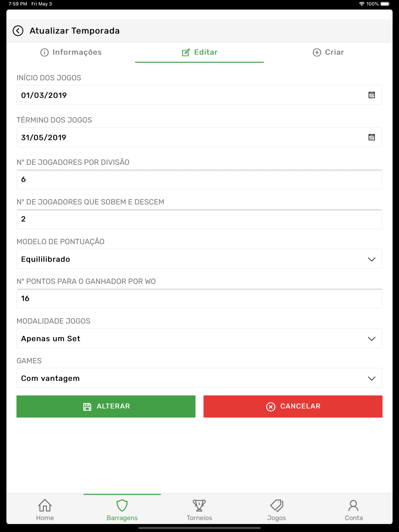Expand the Games dropdown showing Com vantagem
This screenshot has height=532, width=399.
199,378
